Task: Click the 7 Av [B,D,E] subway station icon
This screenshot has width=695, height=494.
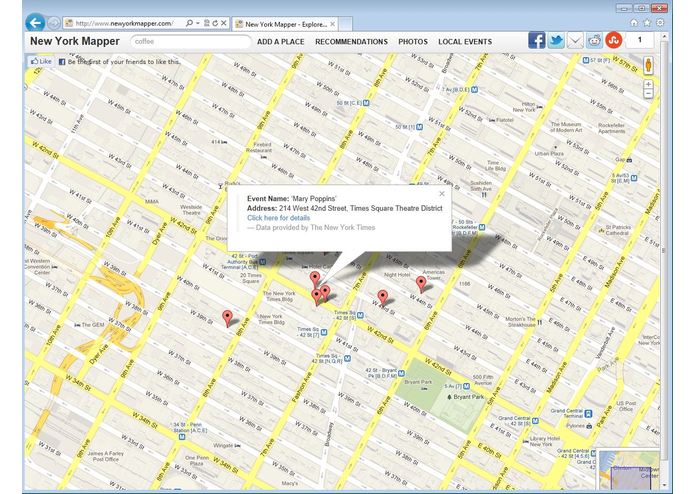Action: [475, 89]
